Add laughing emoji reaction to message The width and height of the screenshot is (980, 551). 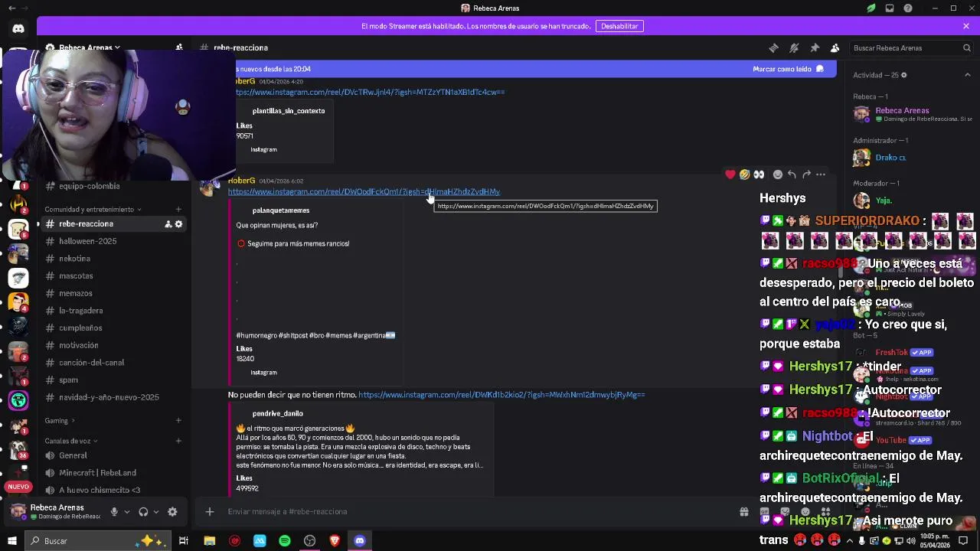pyautogui.click(x=744, y=174)
